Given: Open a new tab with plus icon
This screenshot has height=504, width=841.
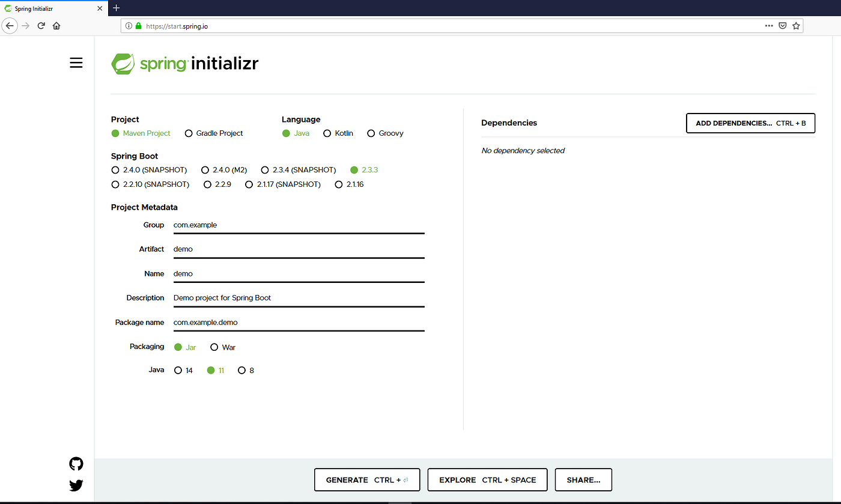Looking at the screenshot, I should click(x=117, y=8).
